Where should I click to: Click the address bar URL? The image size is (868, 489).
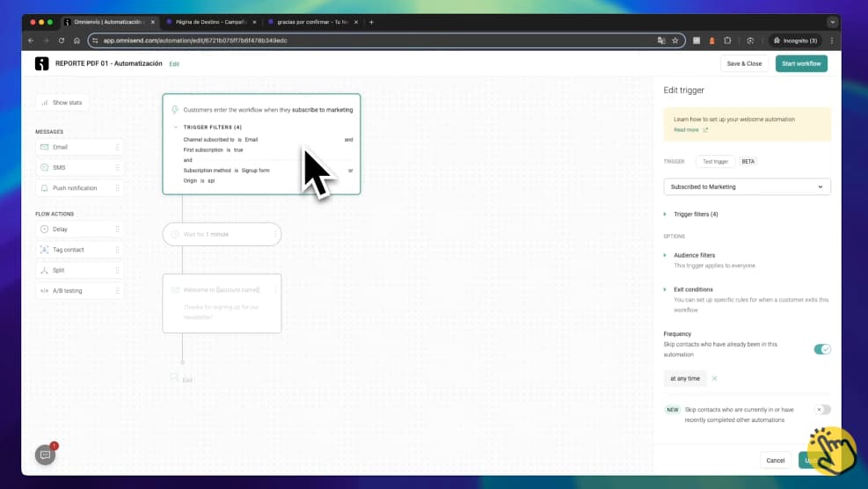(195, 40)
